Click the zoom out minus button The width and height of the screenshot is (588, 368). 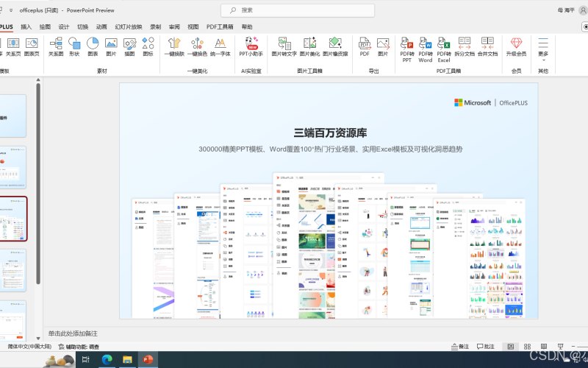pos(573,347)
